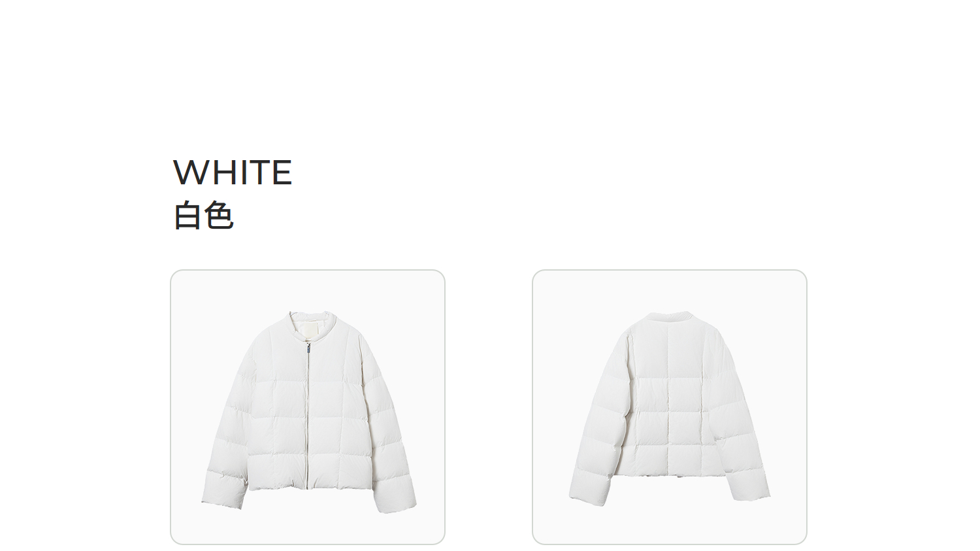The height and width of the screenshot is (551, 980).
Task: Select the 白色 Chinese color label
Action: click(203, 216)
